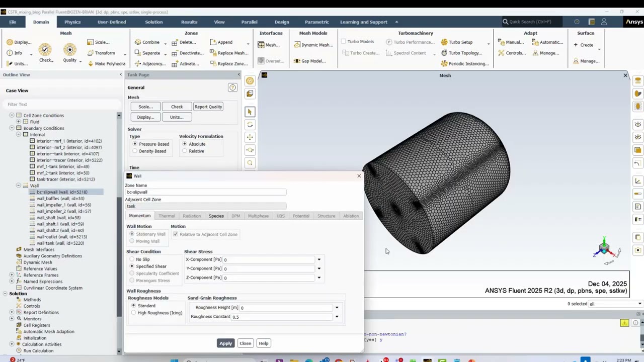
Task: Open Mesh Interfaces ribbon button
Action: 269,45
